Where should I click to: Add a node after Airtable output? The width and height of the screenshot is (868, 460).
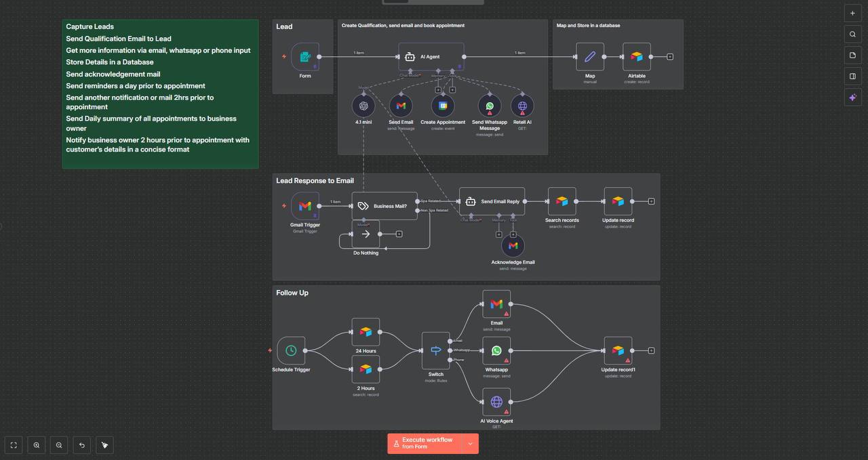670,57
